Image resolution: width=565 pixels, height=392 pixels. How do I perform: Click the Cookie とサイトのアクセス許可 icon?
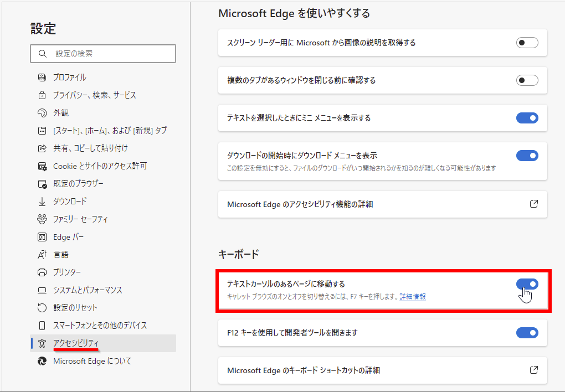[42, 166]
